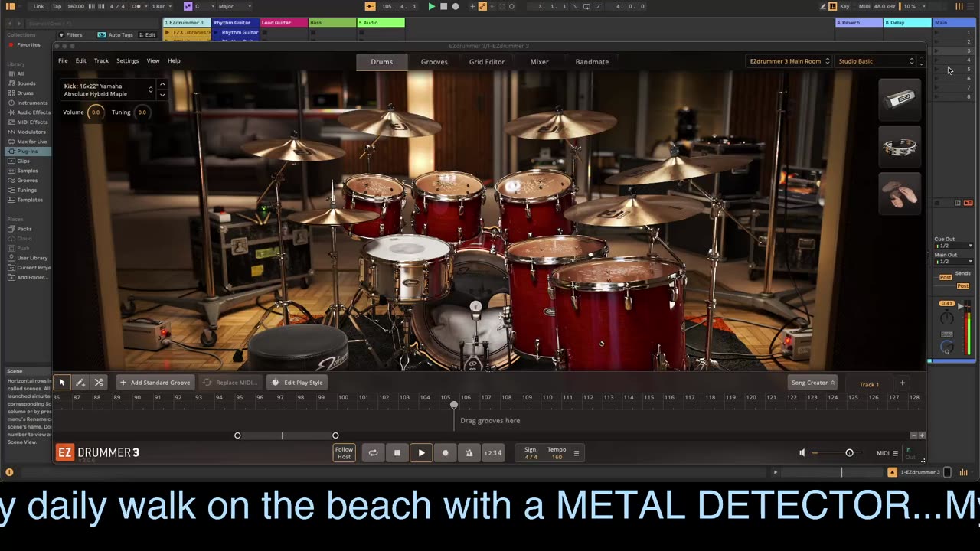Toggle the Ableton scale mode icon
The height and width of the screenshot is (551, 980).
click(188, 6)
